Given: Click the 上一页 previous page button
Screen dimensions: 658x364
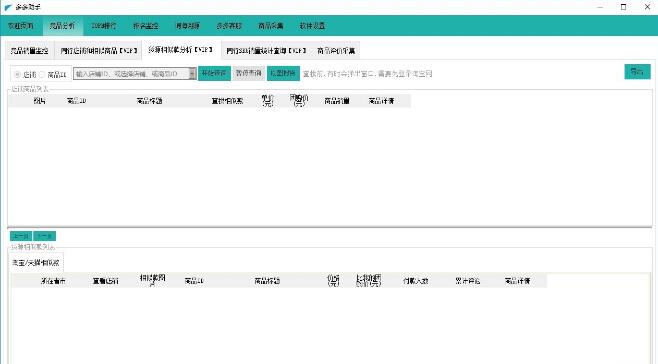Looking at the screenshot, I should point(21,236).
